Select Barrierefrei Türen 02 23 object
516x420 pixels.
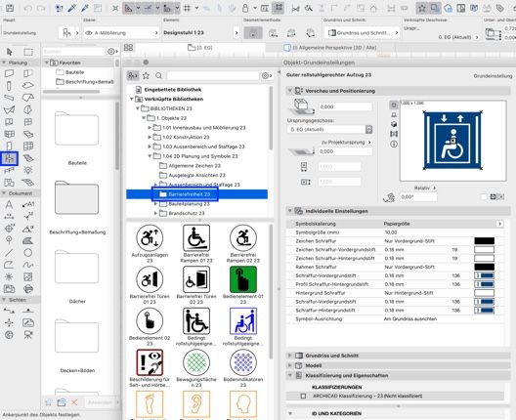[196, 279]
